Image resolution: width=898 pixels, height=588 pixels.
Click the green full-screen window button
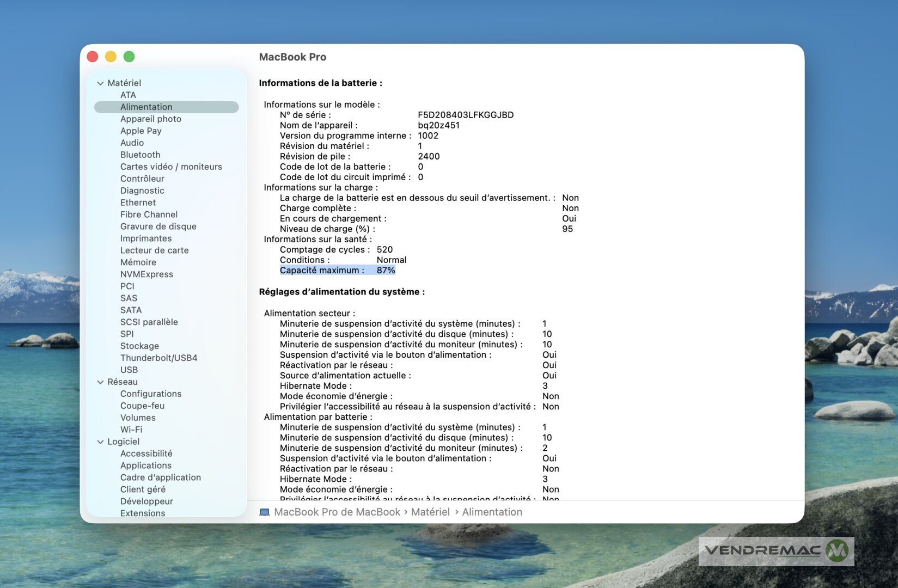(x=129, y=57)
